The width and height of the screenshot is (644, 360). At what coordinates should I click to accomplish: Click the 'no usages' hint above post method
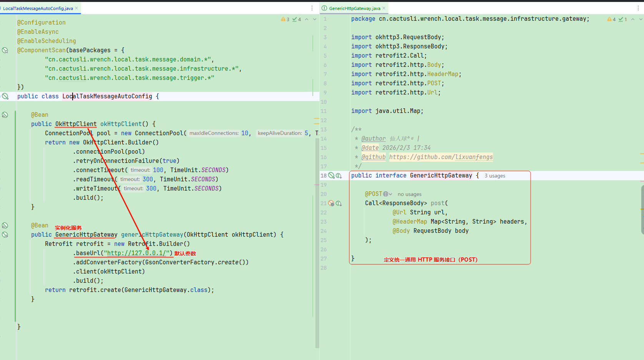tap(409, 194)
